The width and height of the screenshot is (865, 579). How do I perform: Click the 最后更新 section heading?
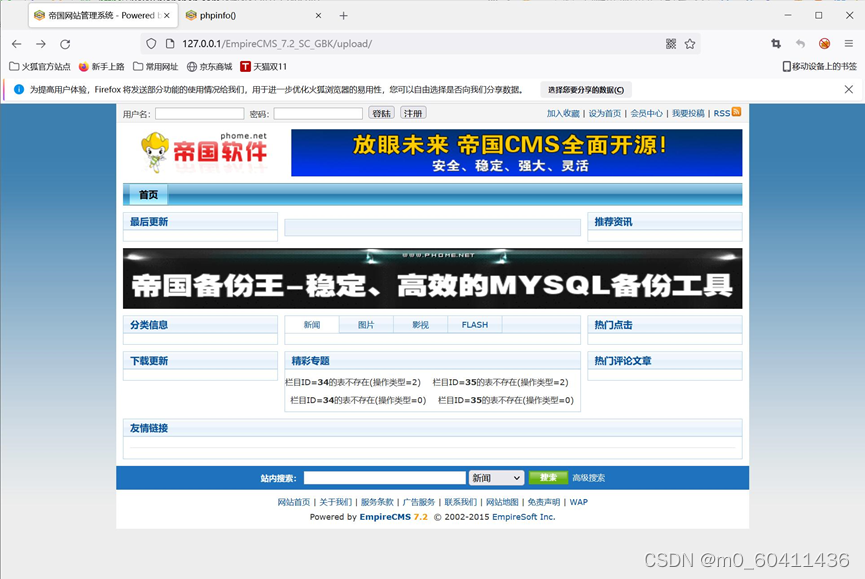(x=149, y=222)
